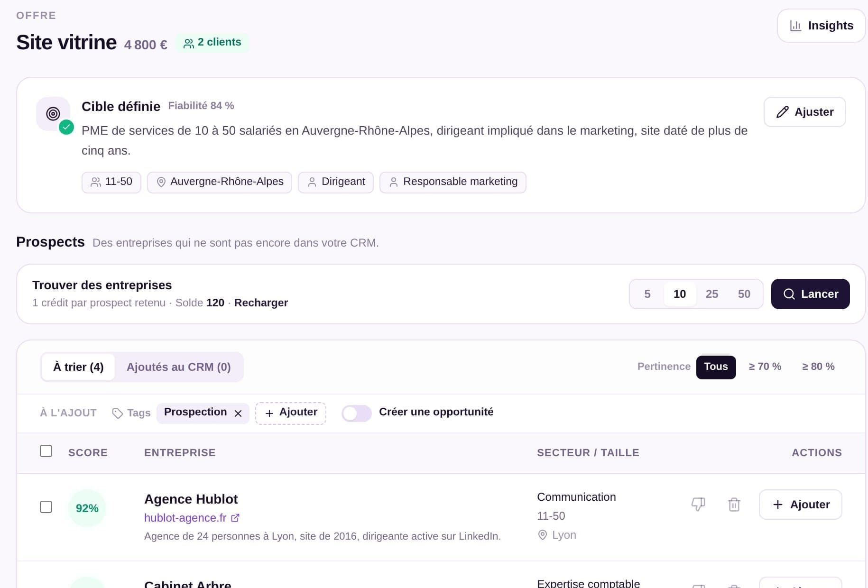Open the hublot-agence.fr link
Screen dimensions: 868x588
pyautogui.click(x=192, y=518)
